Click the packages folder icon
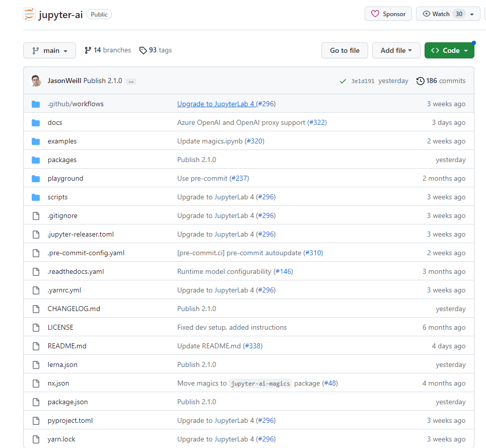The width and height of the screenshot is (486, 448). click(x=36, y=160)
